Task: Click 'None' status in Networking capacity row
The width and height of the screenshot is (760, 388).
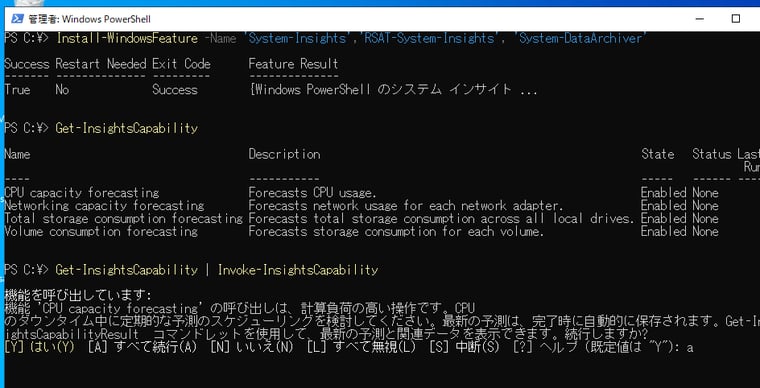Action: (705, 206)
